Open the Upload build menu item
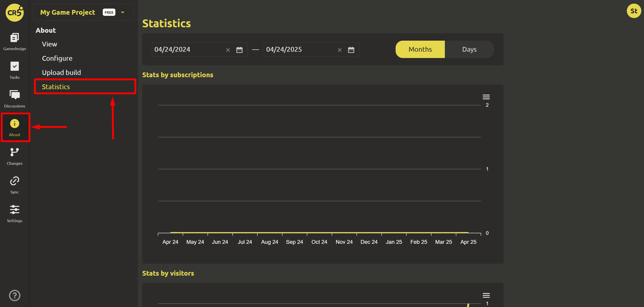Image resolution: width=644 pixels, height=307 pixels. 61,72
